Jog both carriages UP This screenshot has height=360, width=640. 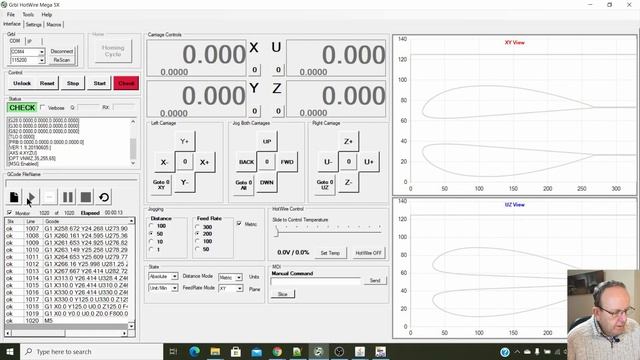click(267, 141)
